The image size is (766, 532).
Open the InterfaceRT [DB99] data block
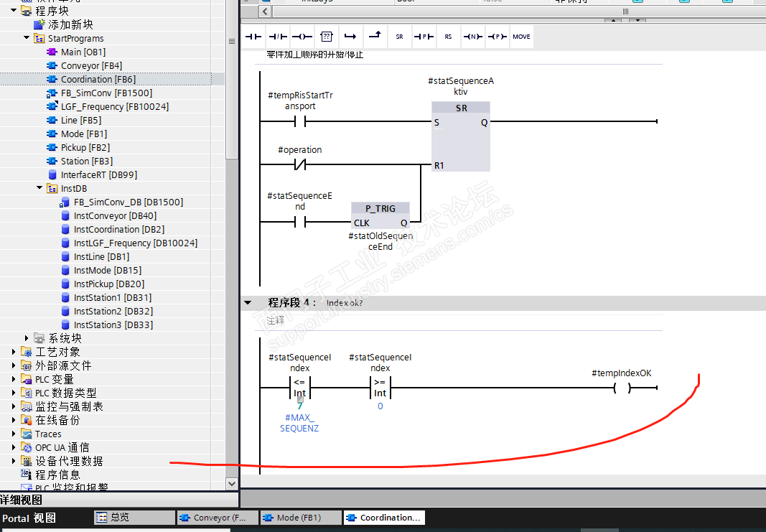coord(98,175)
